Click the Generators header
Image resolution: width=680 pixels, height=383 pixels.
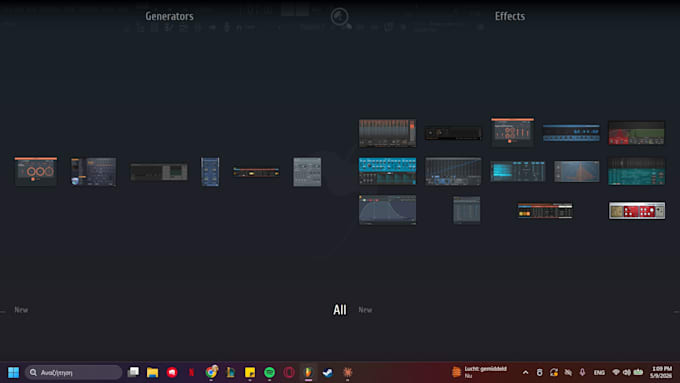coord(169,16)
